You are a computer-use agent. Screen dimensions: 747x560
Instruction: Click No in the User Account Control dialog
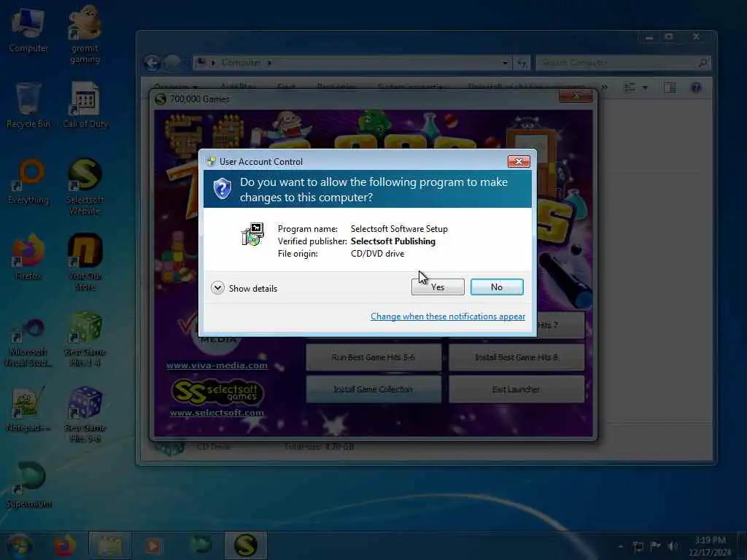(x=496, y=287)
